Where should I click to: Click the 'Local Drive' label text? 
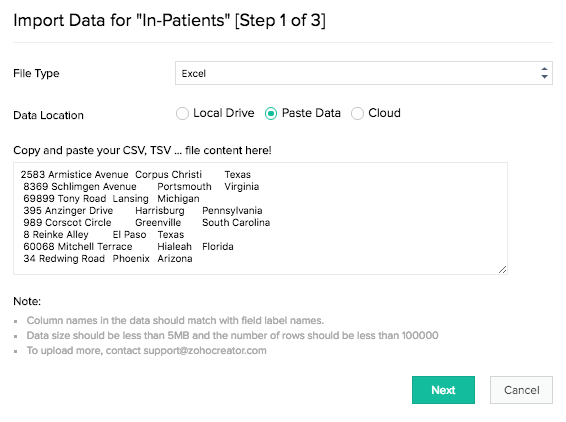coord(224,113)
